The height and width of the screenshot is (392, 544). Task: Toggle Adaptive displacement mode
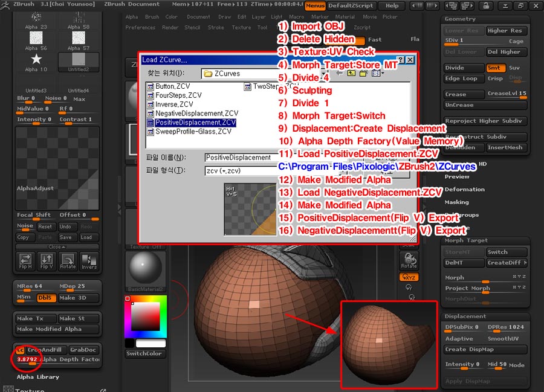point(459,339)
